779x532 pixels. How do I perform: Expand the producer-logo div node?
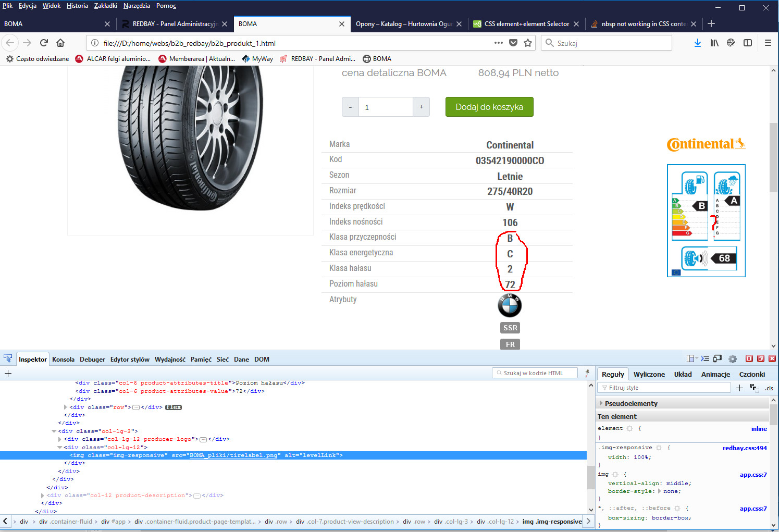click(x=59, y=439)
